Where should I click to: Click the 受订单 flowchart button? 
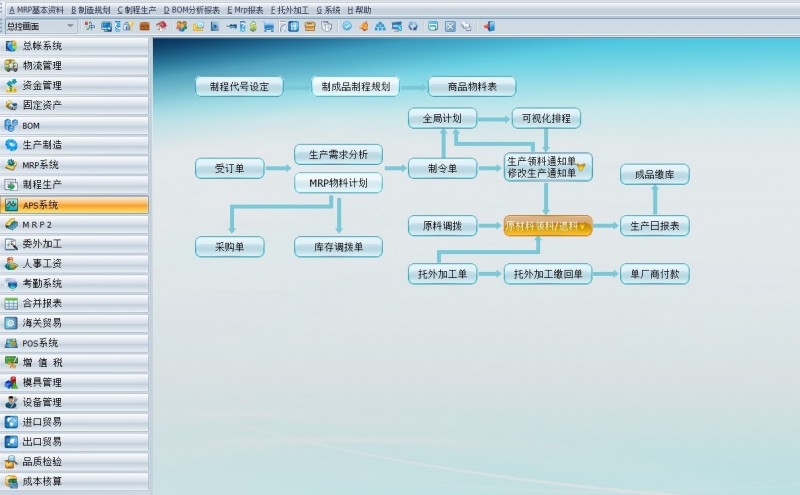coord(230,168)
